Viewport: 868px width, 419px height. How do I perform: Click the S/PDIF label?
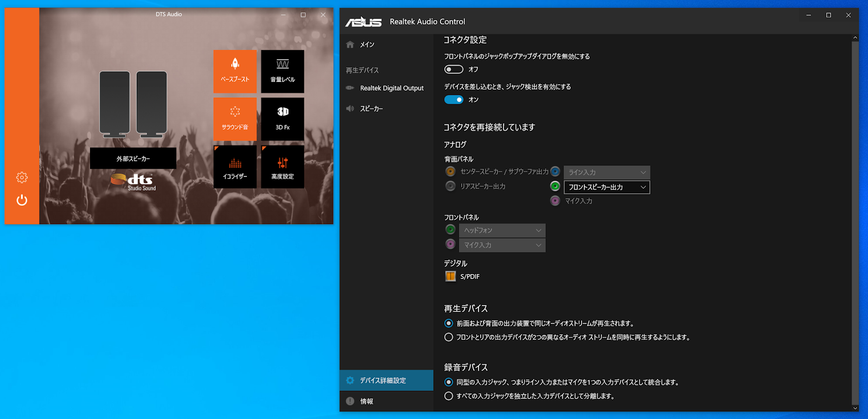coord(470,277)
